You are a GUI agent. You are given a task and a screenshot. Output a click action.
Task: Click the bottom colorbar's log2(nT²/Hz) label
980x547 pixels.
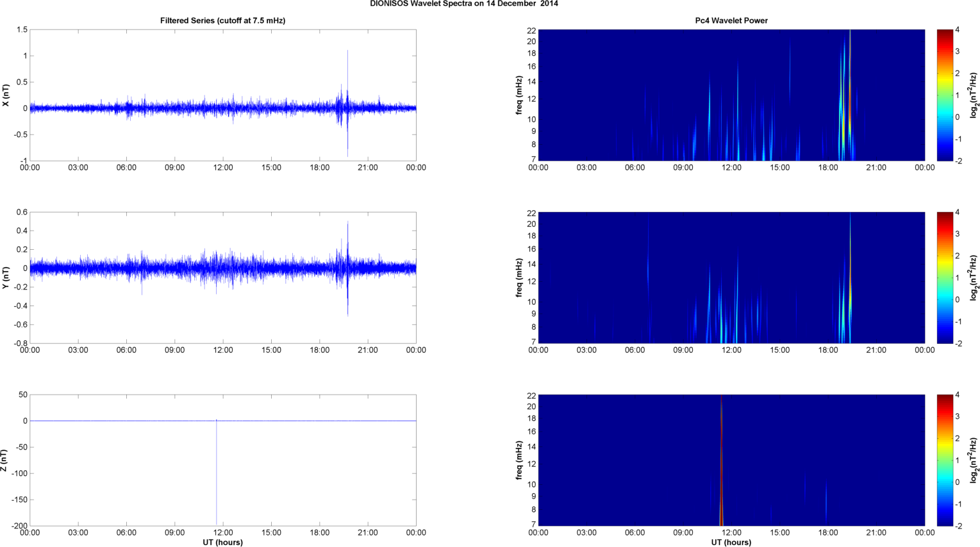click(974, 461)
